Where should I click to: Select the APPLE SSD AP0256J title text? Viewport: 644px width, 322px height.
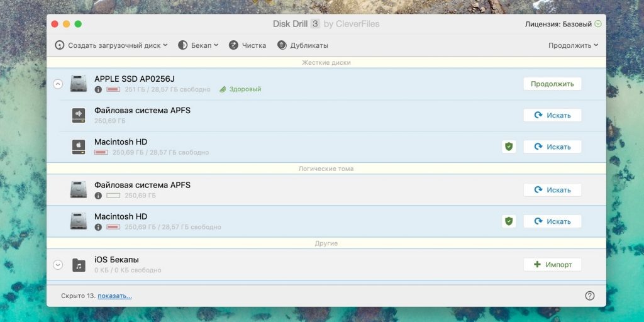click(135, 79)
